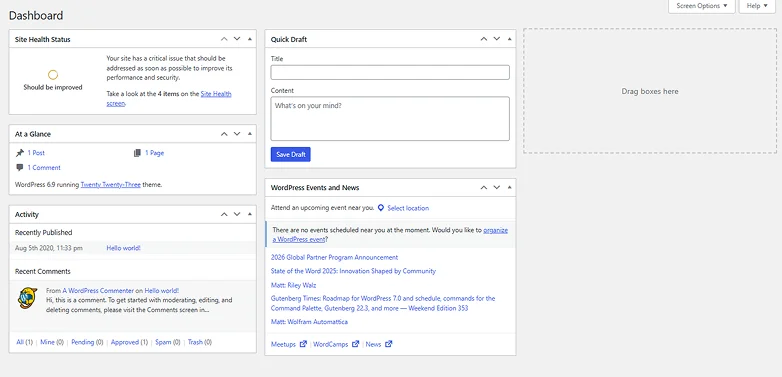Open State of the Word 2025 article
The width and height of the screenshot is (782, 377).
[x=353, y=271]
